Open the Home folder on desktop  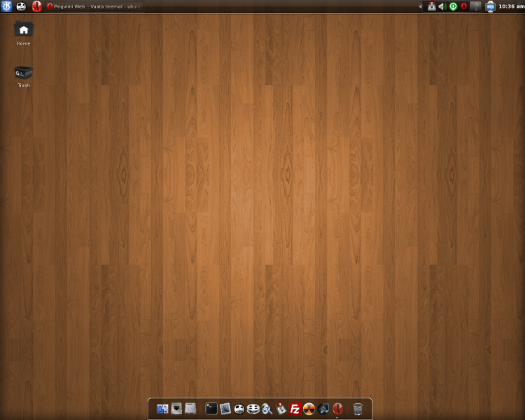pyautogui.click(x=23, y=34)
